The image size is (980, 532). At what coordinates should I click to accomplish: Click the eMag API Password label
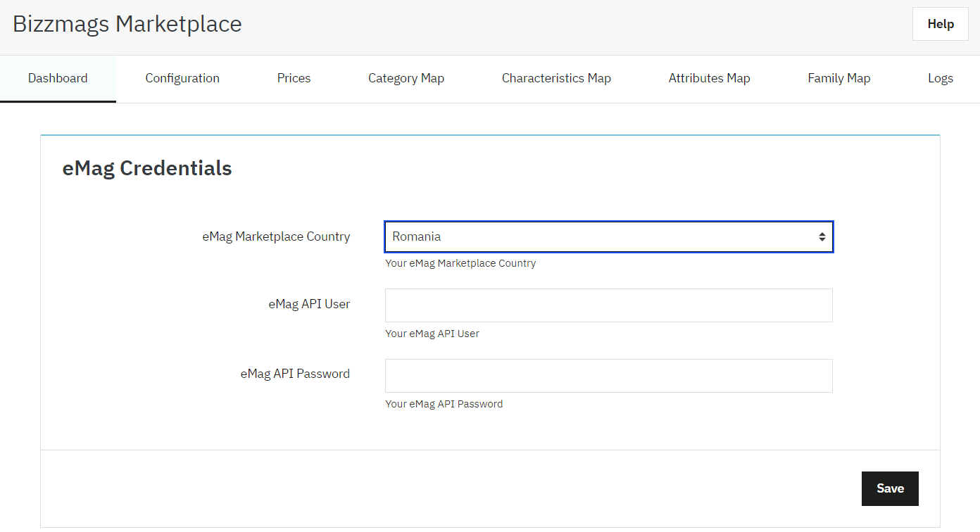point(295,374)
